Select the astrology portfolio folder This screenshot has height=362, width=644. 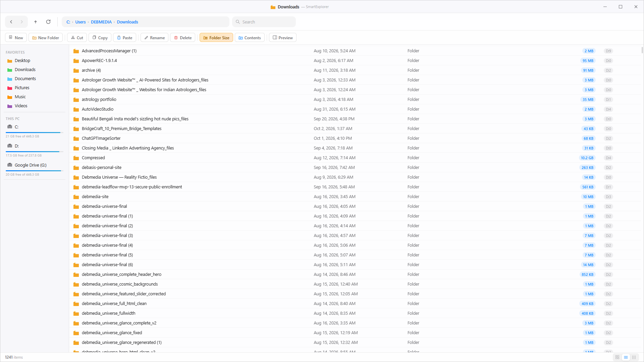tap(356, 100)
